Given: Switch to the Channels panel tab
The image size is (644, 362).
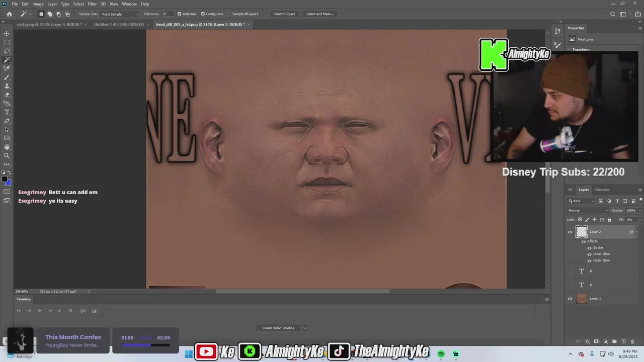Looking at the screenshot, I should pyautogui.click(x=602, y=190).
